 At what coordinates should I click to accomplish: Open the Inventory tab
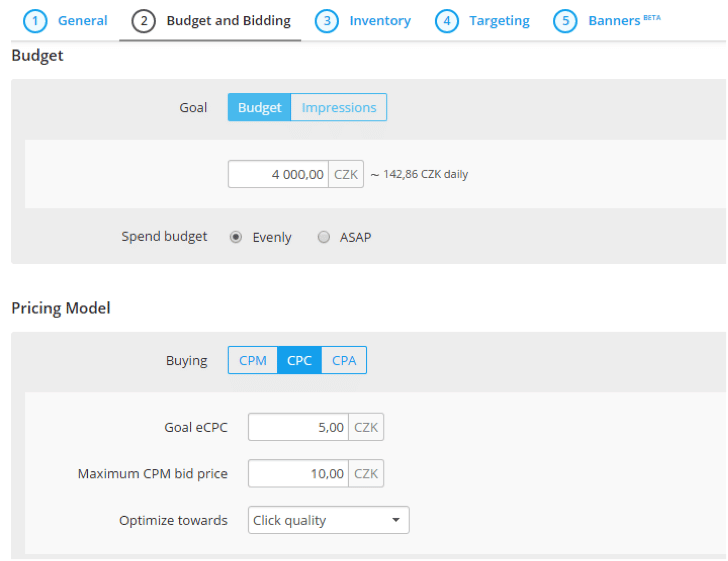379,21
